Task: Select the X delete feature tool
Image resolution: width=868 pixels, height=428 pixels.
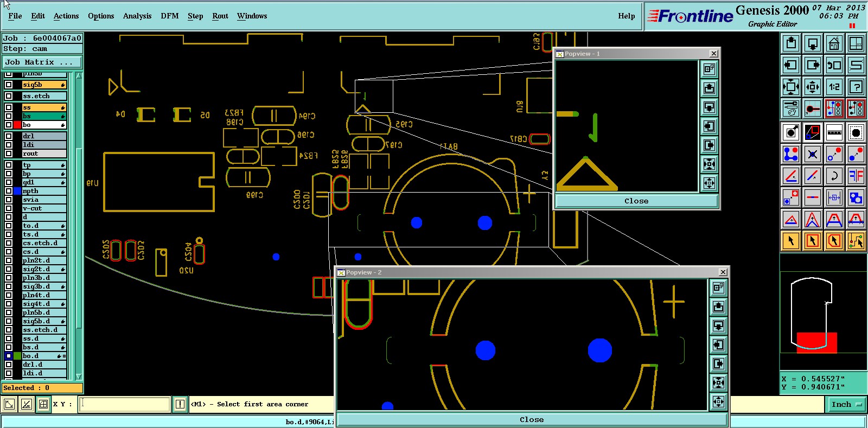Action: (813, 154)
